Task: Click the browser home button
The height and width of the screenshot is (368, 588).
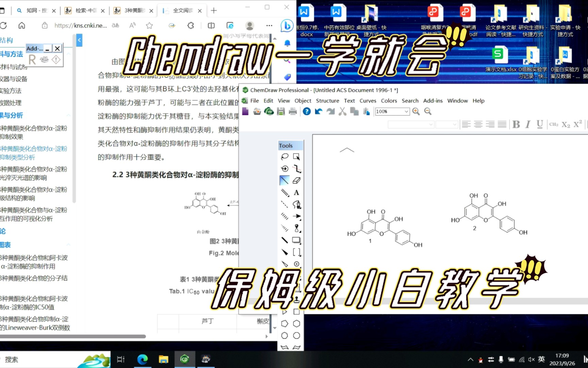Action: coord(22,26)
